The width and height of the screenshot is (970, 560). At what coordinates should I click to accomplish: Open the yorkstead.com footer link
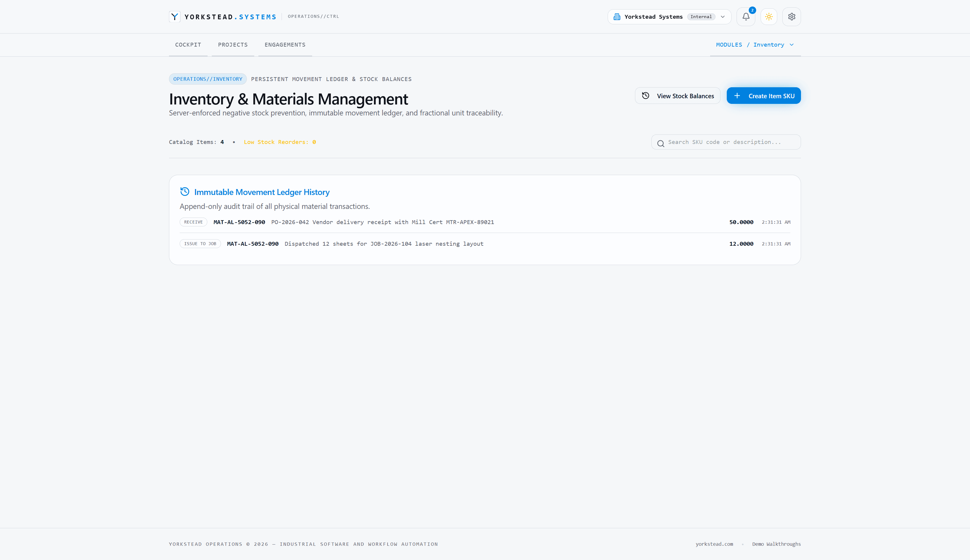[714, 544]
